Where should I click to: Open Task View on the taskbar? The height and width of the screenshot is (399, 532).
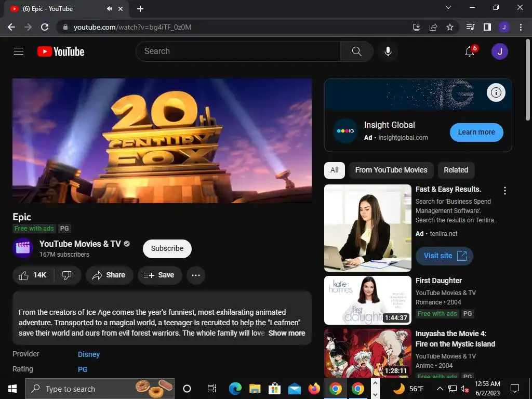tap(212, 389)
